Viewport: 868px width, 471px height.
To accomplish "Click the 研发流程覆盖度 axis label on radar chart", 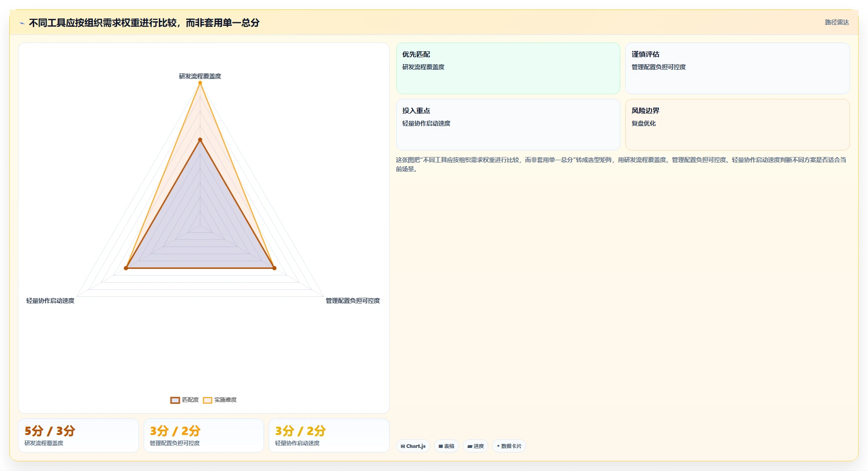I will coord(200,76).
